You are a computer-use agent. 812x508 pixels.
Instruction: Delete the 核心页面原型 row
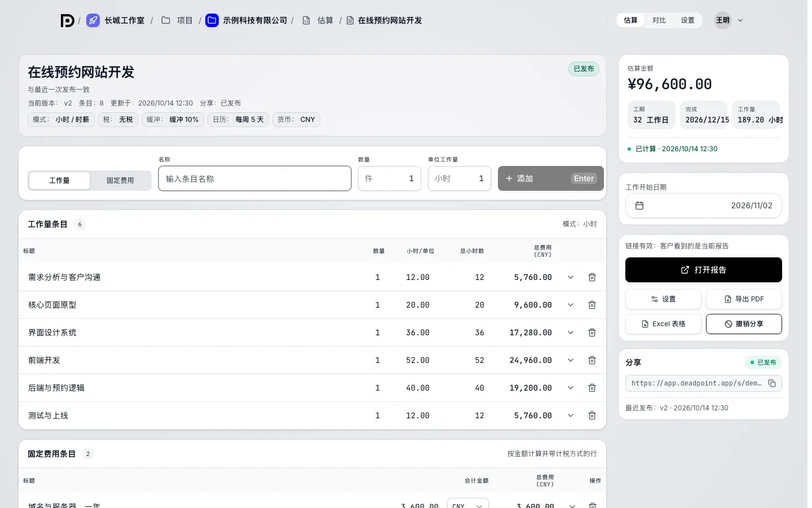[x=592, y=305]
